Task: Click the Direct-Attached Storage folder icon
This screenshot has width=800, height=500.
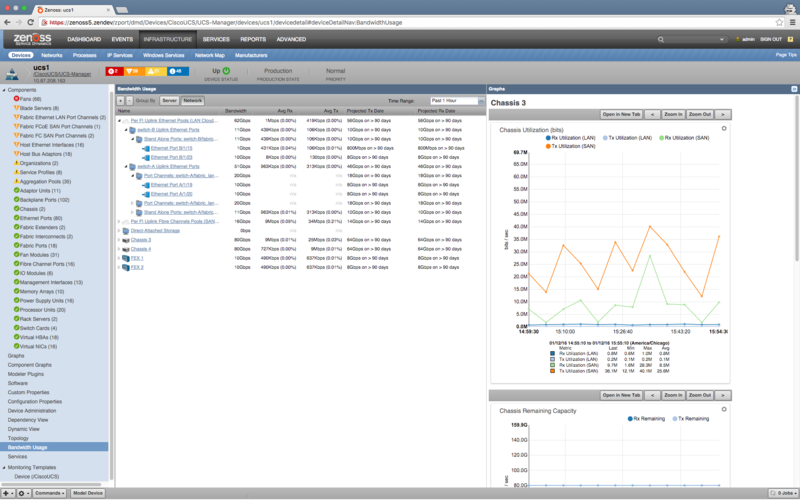Action: coord(126,231)
